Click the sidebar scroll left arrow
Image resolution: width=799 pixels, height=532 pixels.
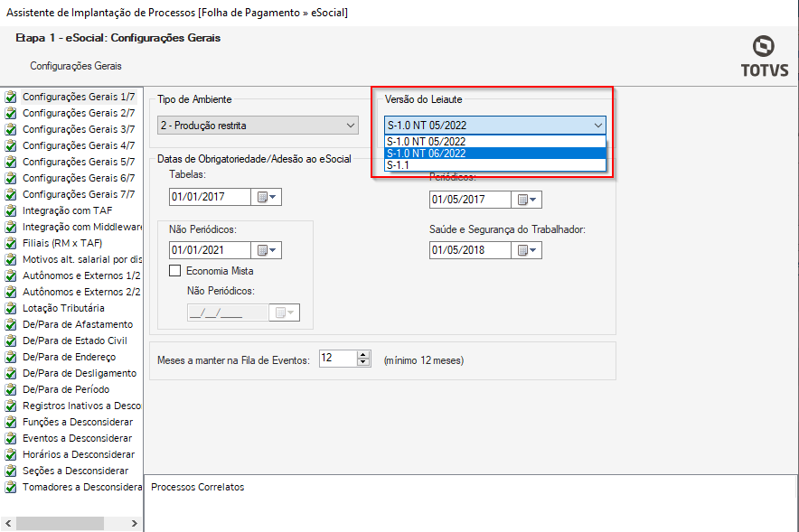pyautogui.click(x=8, y=523)
